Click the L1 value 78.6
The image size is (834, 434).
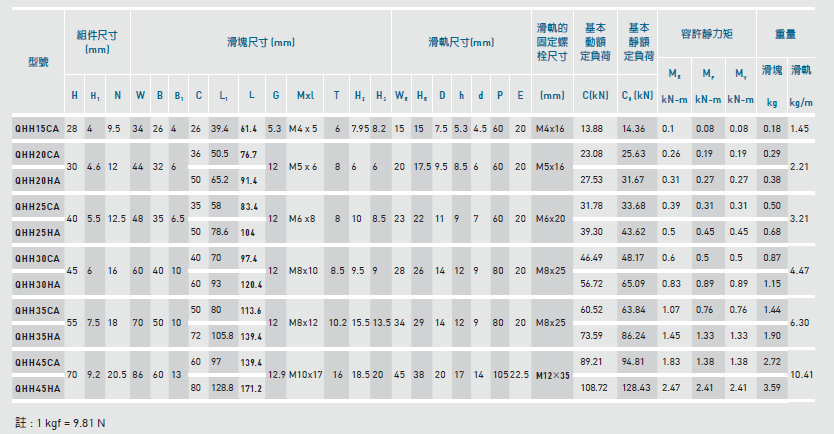(x=220, y=232)
